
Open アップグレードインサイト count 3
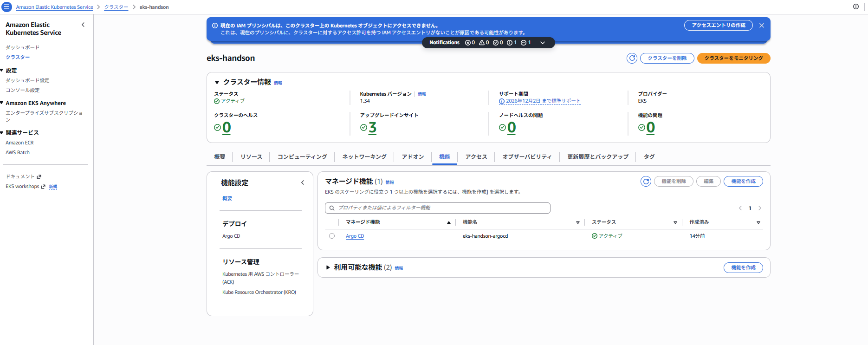(x=373, y=128)
